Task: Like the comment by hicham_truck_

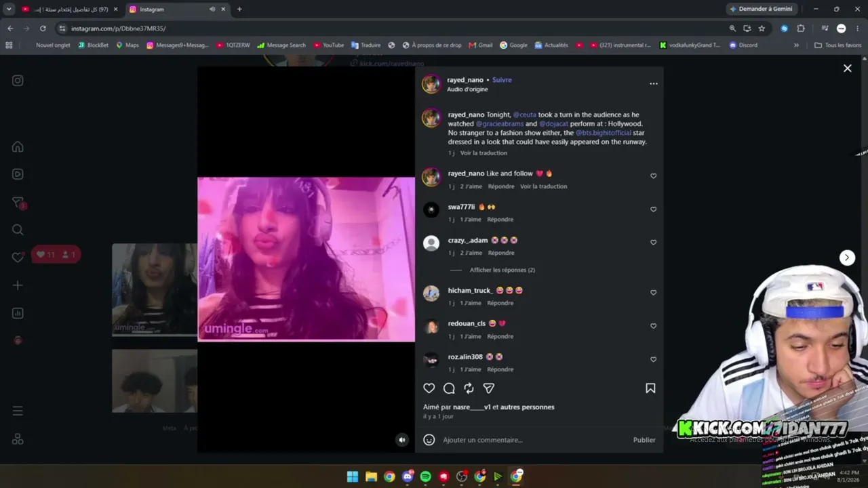Action: click(654, 293)
